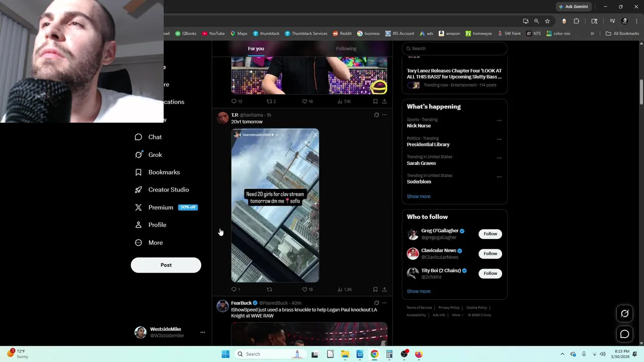Like the top post with 16 likes
This screenshot has width=644, height=362.
pos(307,101)
